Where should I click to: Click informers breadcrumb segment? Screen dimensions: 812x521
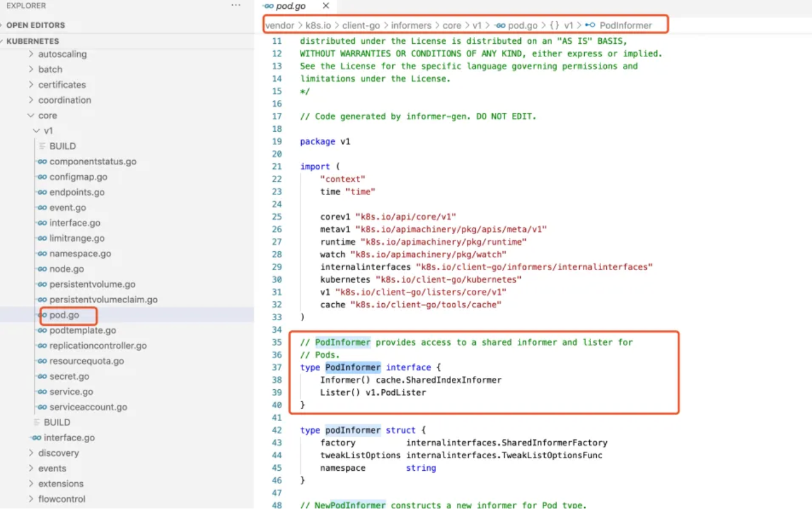click(411, 26)
